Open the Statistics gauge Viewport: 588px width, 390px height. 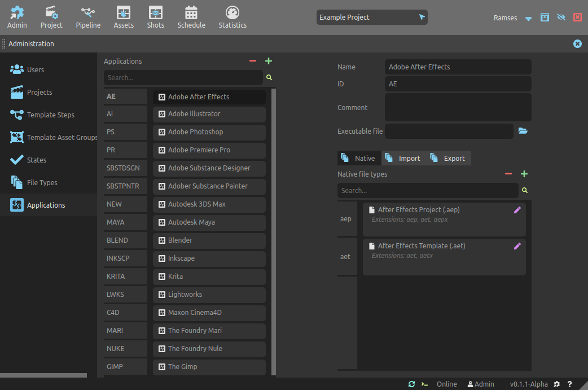pyautogui.click(x=232, y=17)
